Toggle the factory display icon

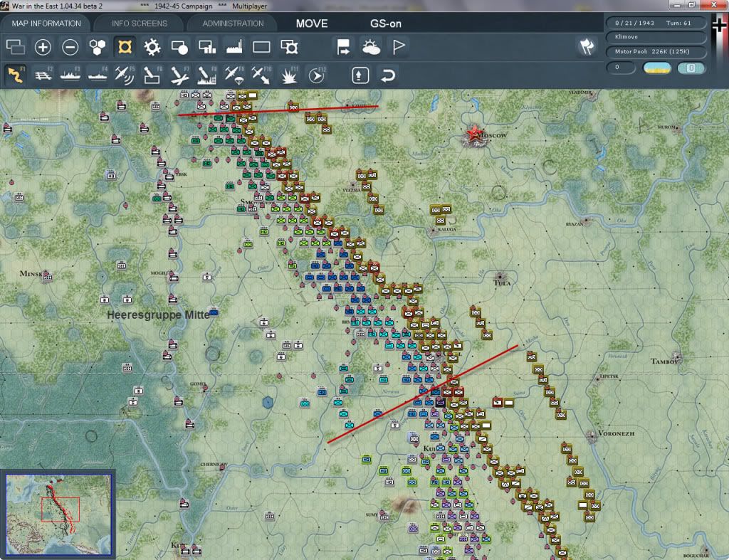(234, 47)
